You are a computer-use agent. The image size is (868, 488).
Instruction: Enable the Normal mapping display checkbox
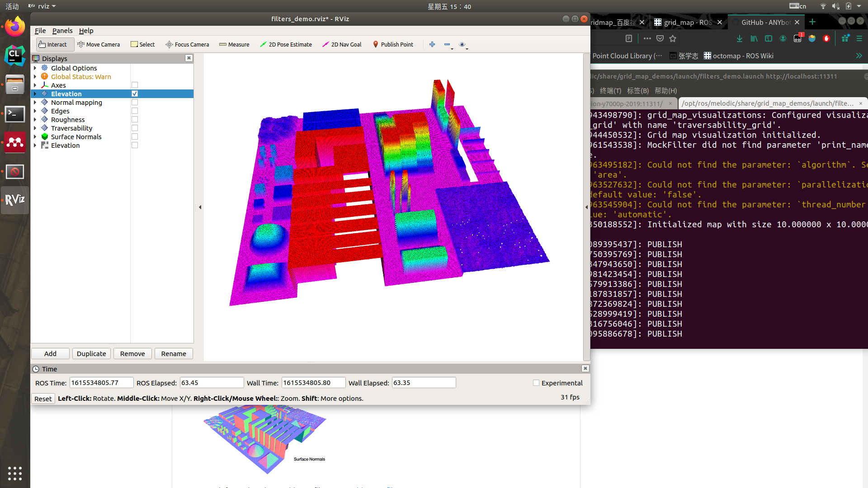click(x=135, y=103)
